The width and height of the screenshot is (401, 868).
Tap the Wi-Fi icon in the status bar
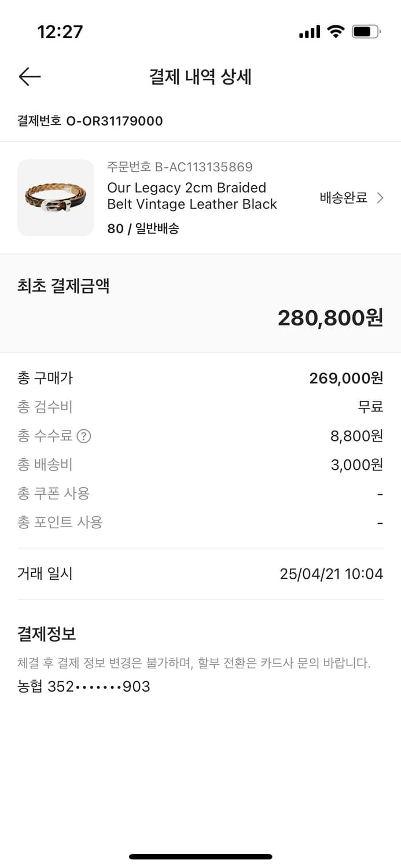point(336,32)
